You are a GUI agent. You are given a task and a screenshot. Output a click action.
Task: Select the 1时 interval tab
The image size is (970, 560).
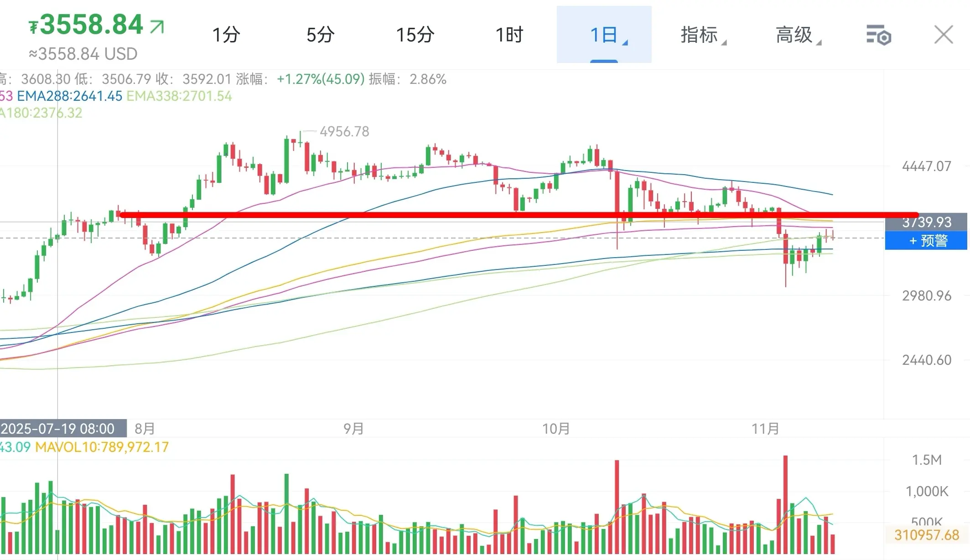[509, 35]
